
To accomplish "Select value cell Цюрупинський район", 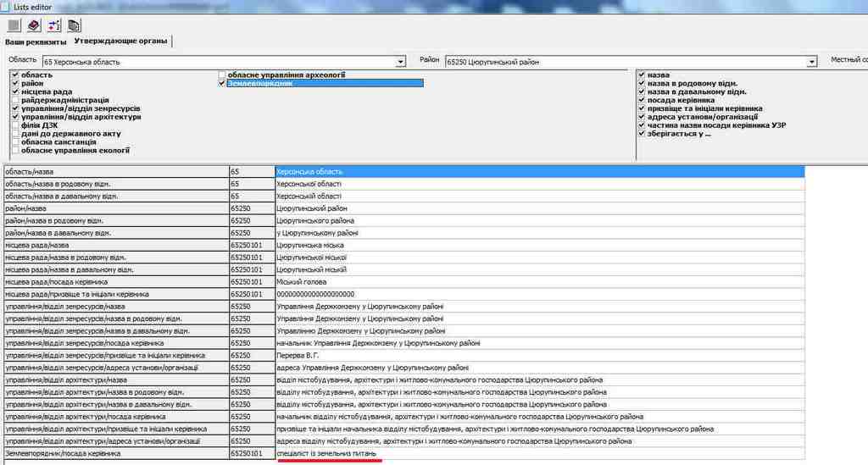I will [540, 208].
